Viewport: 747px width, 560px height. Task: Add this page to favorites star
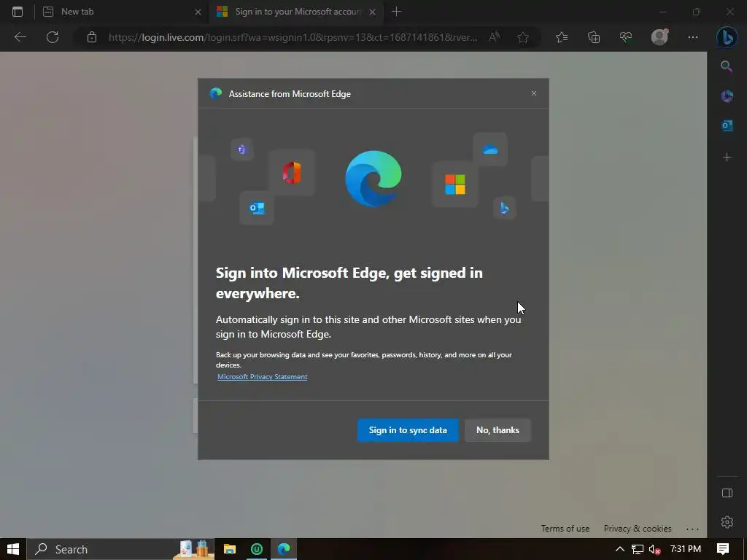(523, 37)
